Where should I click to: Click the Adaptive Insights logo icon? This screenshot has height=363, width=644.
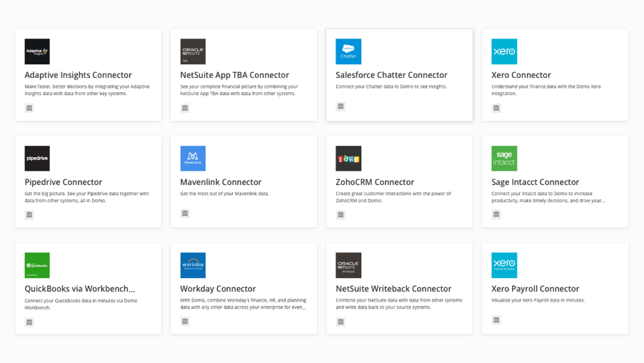pos(37,51)
